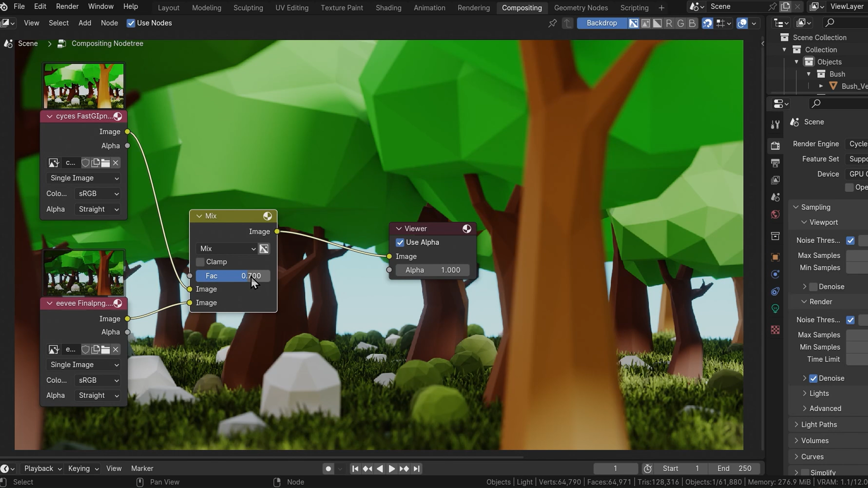868x488 pixels.
Task: Click the Backdrop button
Action: [x=601, y=23]
